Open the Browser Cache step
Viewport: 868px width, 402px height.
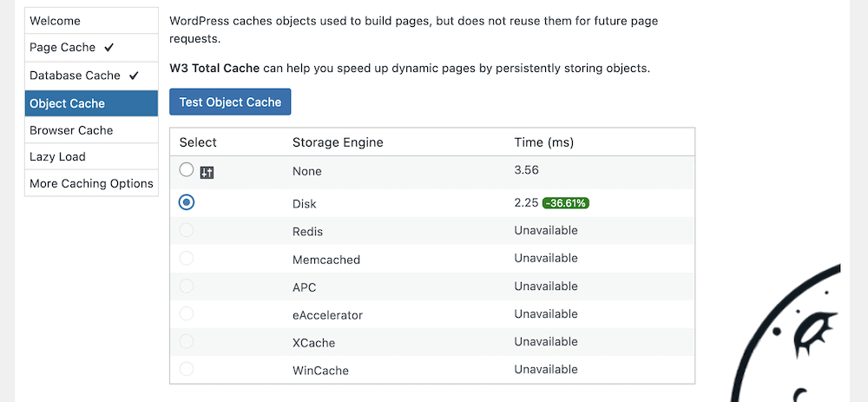pyautogui.click(x=71, y=130)
